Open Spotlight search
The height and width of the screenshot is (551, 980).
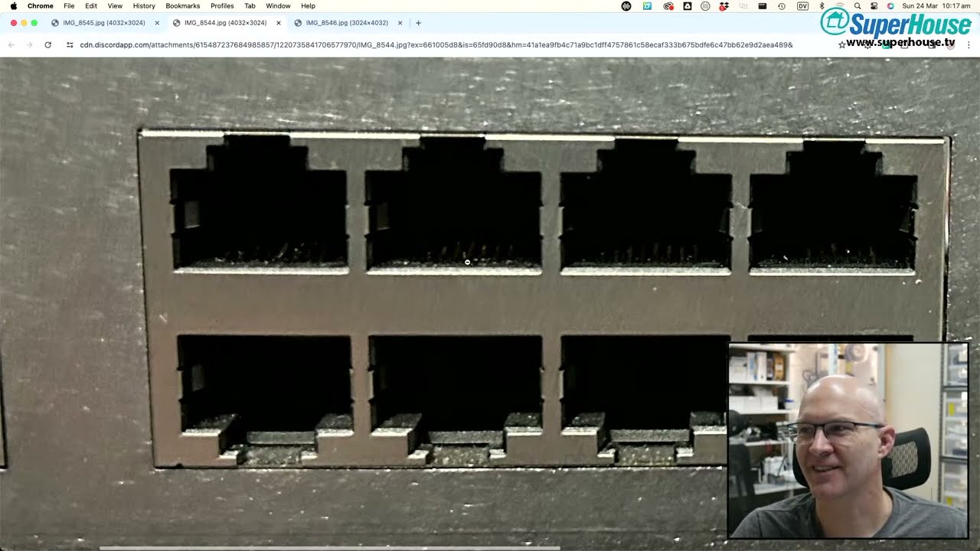[857, 6]
